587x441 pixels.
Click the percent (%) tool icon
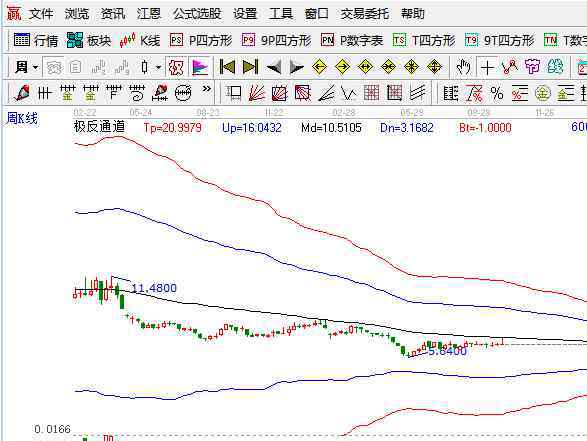click(x=497, y=93)
